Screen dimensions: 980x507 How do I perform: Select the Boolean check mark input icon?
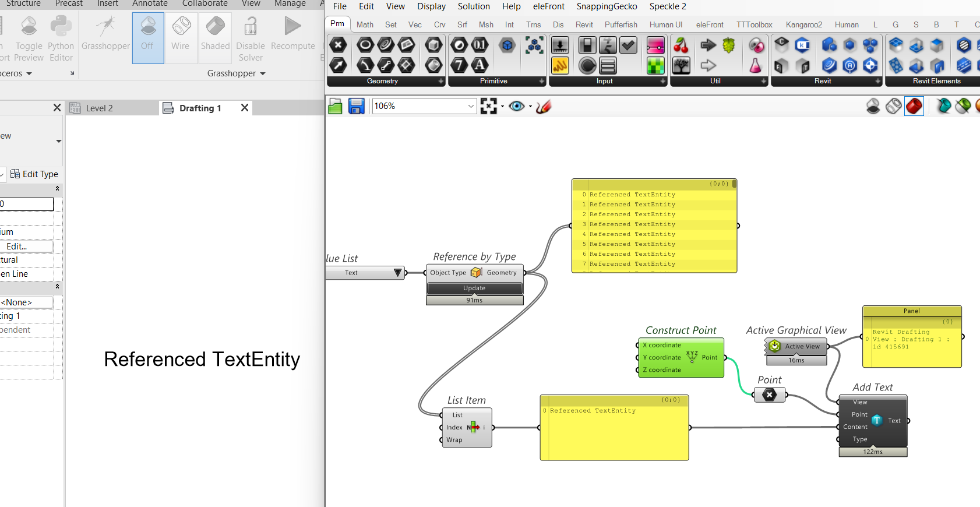coord(628,45)
